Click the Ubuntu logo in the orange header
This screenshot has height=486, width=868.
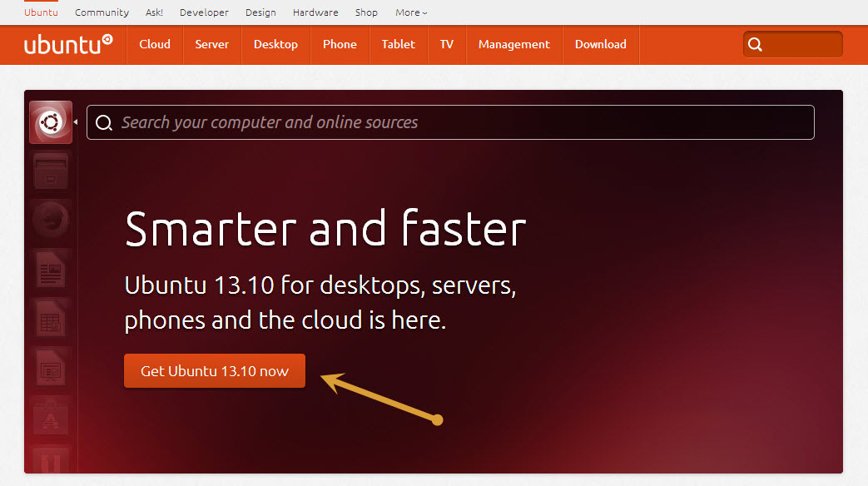pyautogui.click(x=68, y=44)
